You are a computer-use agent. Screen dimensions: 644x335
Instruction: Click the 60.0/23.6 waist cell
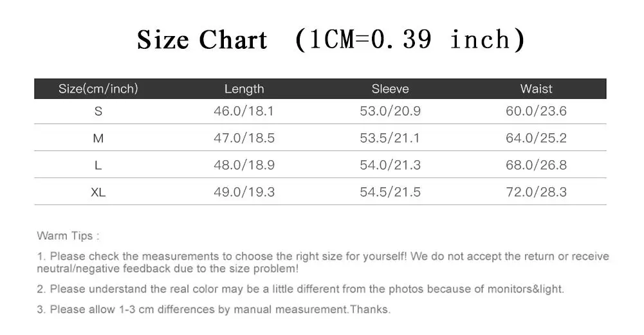pyautogui.click(x=536, y=111)
